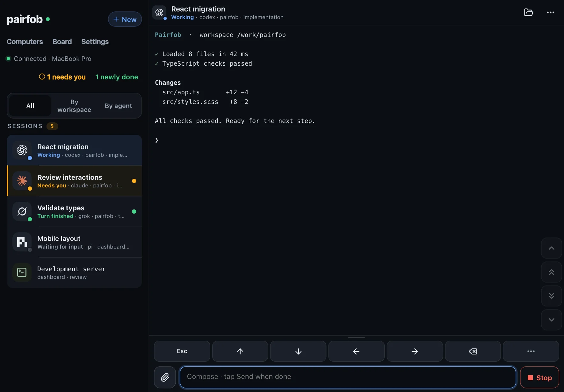Click the React migration header title
Image resolution: width=564 pixels, height=392 pixels.
click(x=198, y=9)
